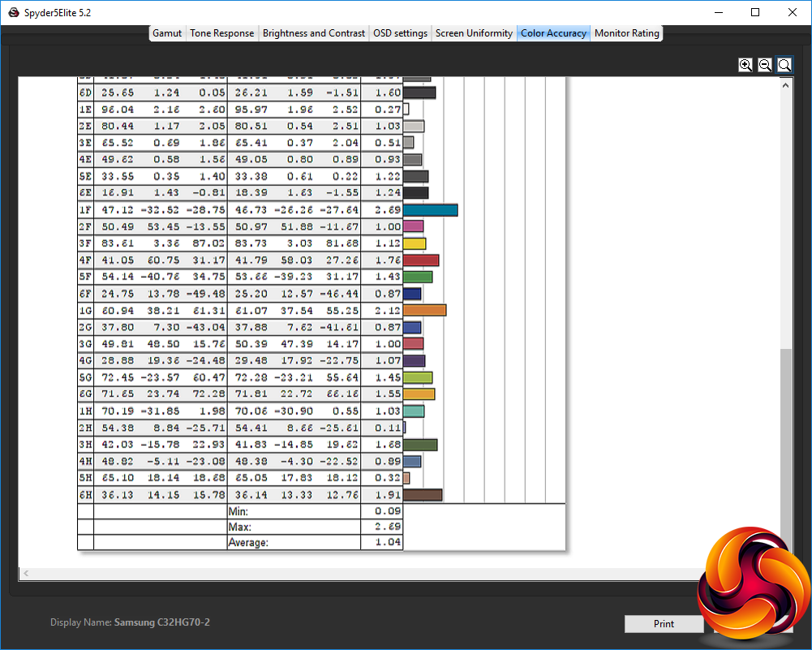Click the amber 6G color bar
Viewport: 812px width, 650px height.
coord(419,394)
